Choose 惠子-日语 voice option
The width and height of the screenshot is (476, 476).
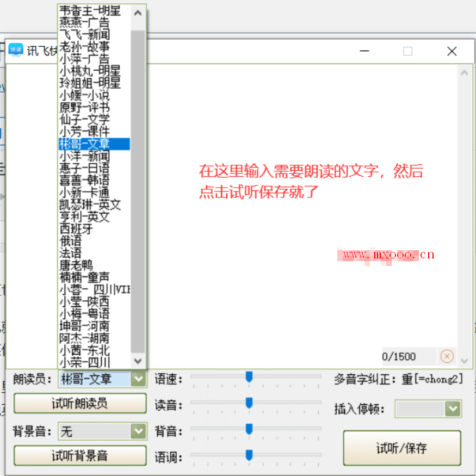point(85,168)
